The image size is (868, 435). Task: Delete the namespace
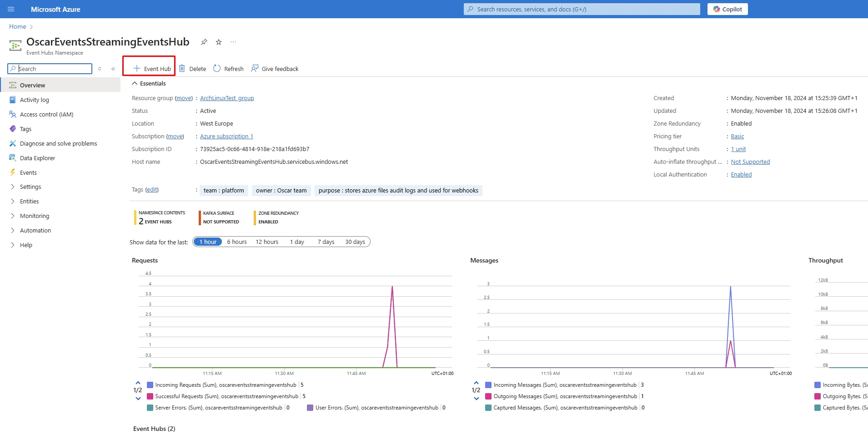(x=192, y=69)
